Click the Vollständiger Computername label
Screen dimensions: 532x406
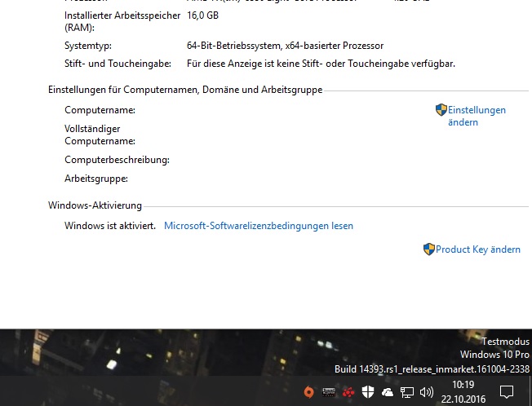(100, 135)
